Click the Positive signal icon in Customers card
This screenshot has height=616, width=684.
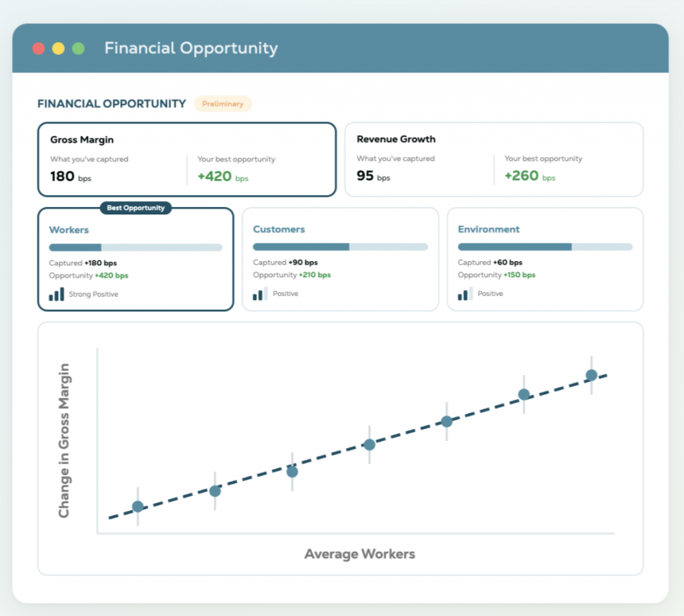coord(260,293)
